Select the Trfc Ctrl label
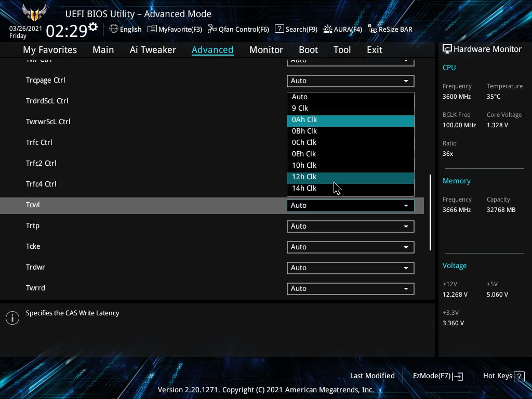The height and width of the screenshot is (399, 532). click(39, 142)
